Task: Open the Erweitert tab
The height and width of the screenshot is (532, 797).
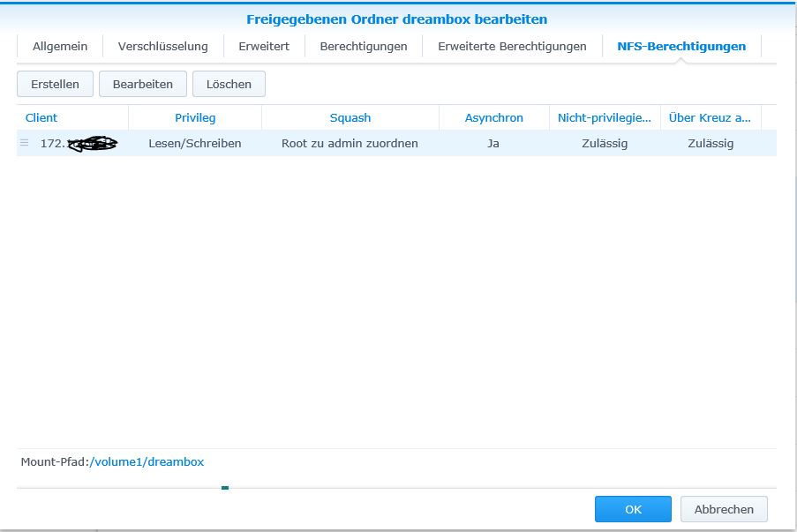Action: [x=263, y=46]
